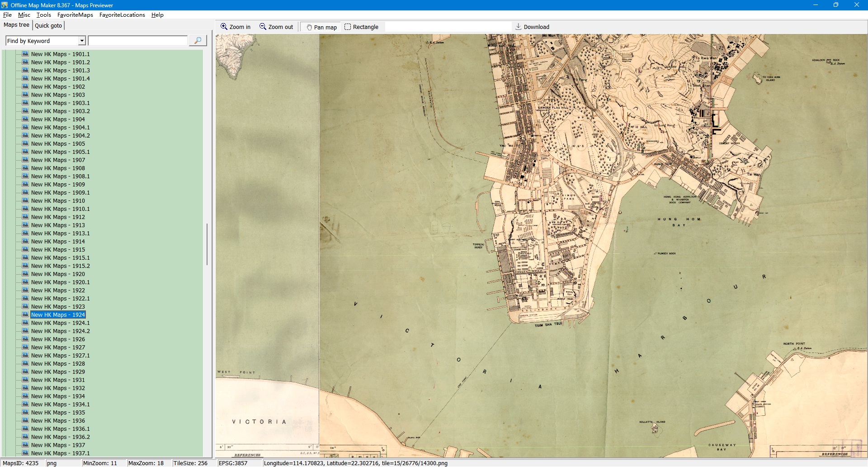Click the Zoom in magnifier icon
868x467 pixels.
pyautogui.click(x=224, y=27)
